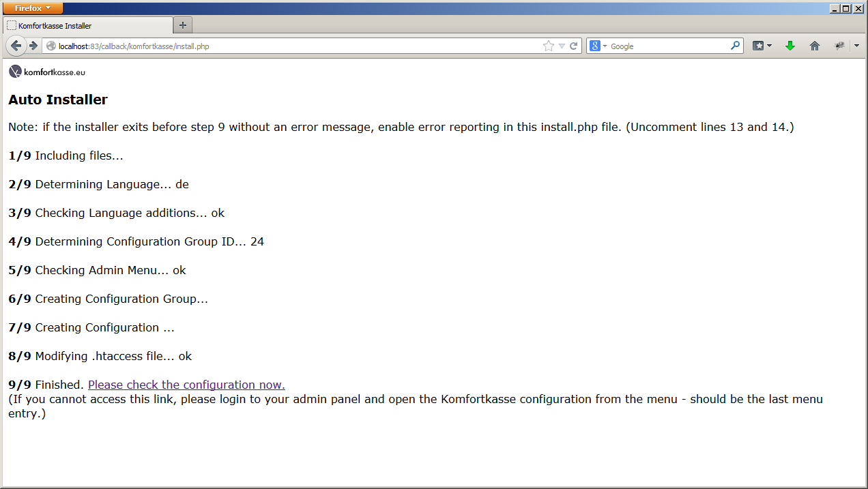Minimize the Firefox window
868x489 pixels.
(x=835, y=8)
